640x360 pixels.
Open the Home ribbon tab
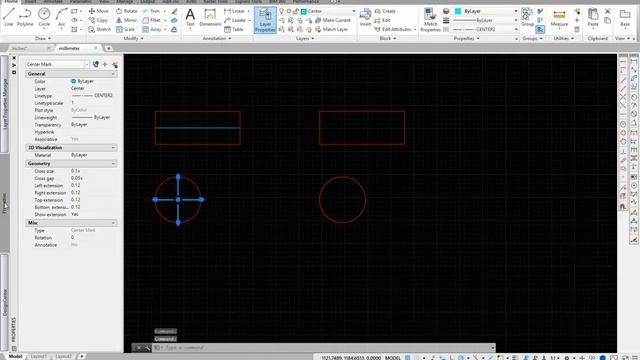click(x=11, y=2)
